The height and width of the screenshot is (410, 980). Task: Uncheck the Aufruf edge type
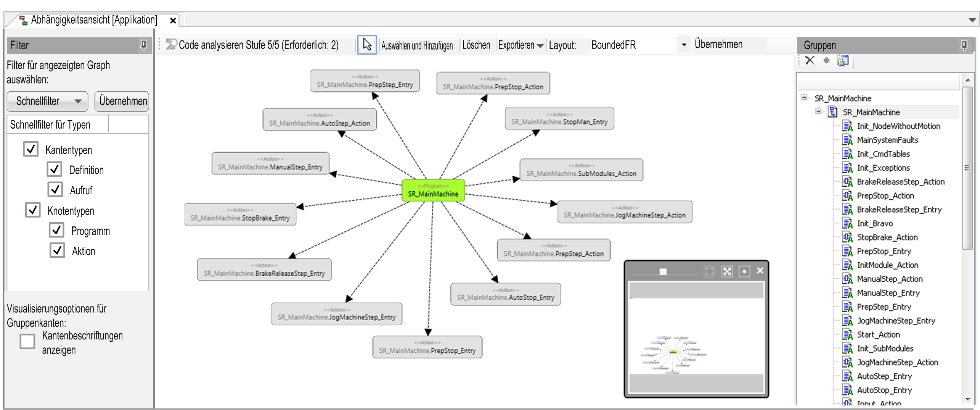tap(55, 189)
